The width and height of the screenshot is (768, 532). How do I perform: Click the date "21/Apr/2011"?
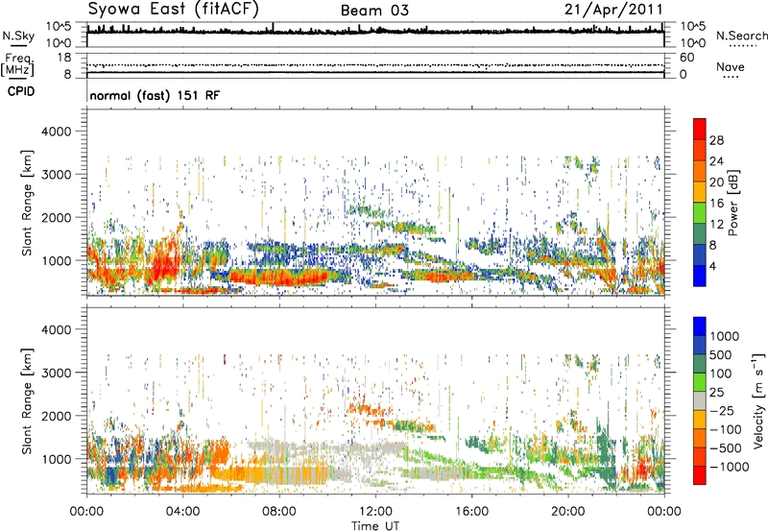613,10
